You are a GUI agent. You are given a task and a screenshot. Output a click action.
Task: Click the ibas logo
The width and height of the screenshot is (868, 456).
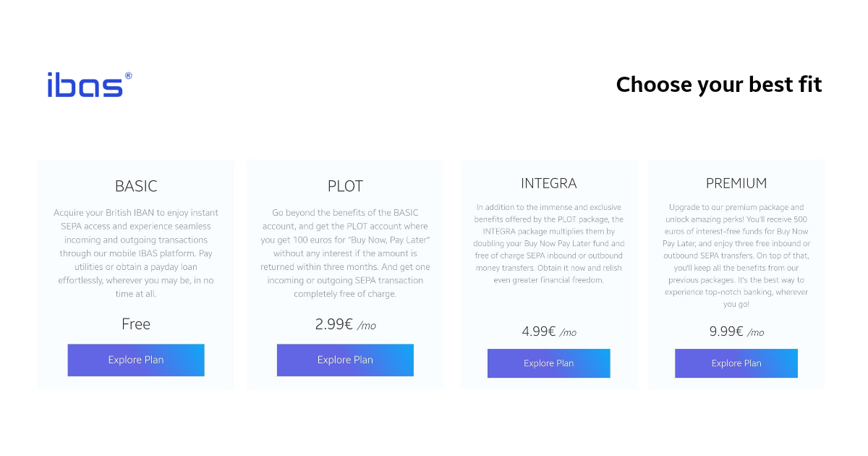point(85,83)
